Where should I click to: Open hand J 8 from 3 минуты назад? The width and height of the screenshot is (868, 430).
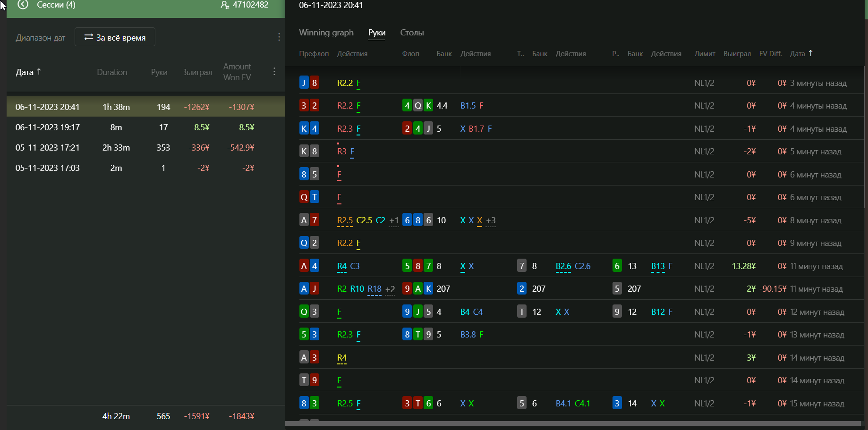point(581,83)
